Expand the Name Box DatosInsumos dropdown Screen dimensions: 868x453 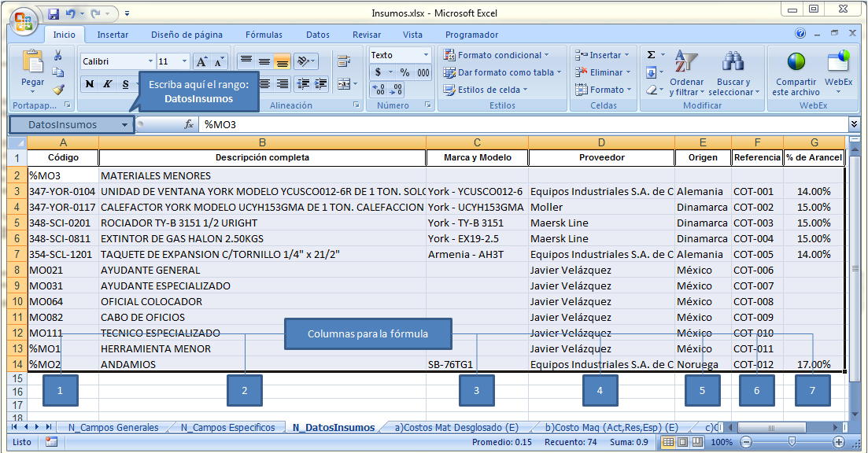(124, 125)
